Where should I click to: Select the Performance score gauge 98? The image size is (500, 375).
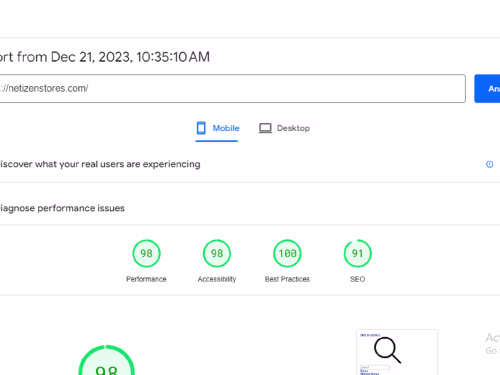coord(146,253)
